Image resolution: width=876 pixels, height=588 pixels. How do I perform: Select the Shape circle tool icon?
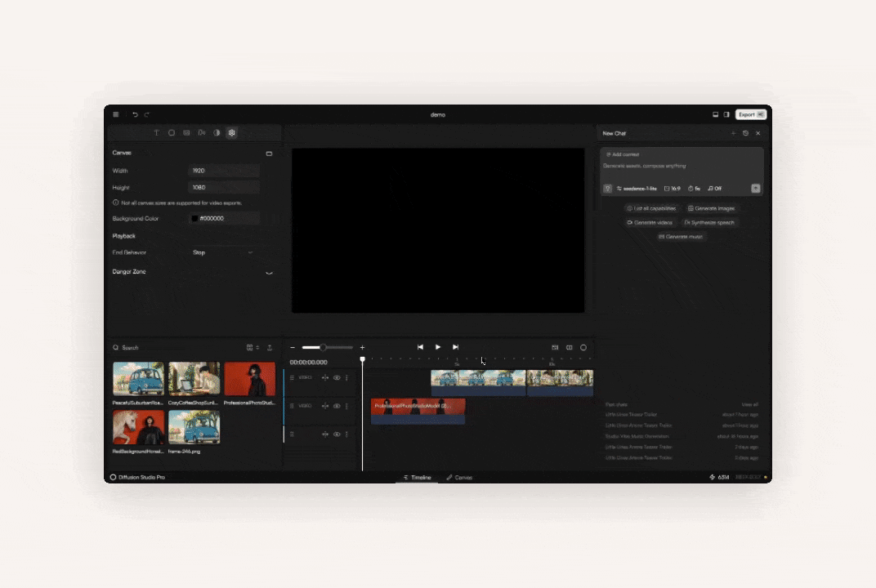point(172,133)
